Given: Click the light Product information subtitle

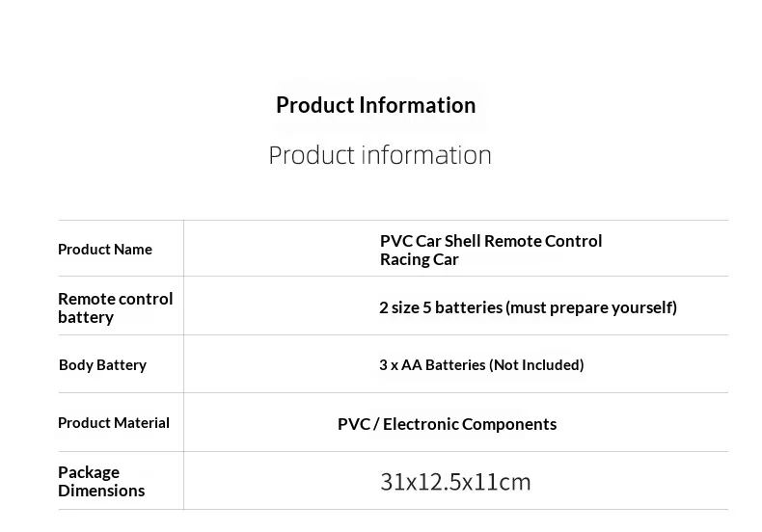Looking at the screenshot, I should pyautogui.click(x=380, y=155).
